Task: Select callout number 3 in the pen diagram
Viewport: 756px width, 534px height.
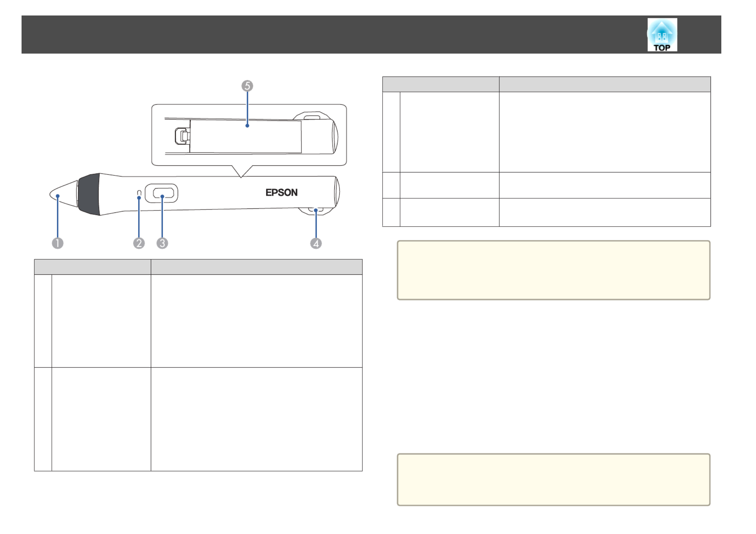Action: [162, 243]
